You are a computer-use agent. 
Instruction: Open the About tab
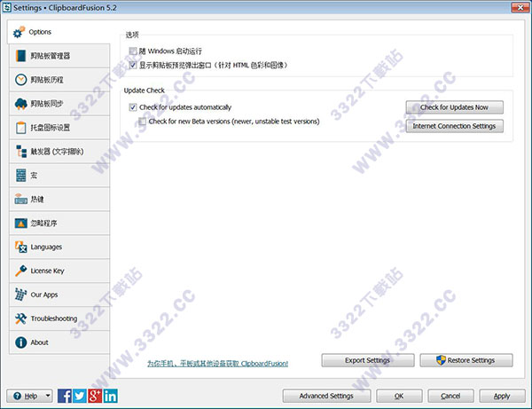click(59, 342)
